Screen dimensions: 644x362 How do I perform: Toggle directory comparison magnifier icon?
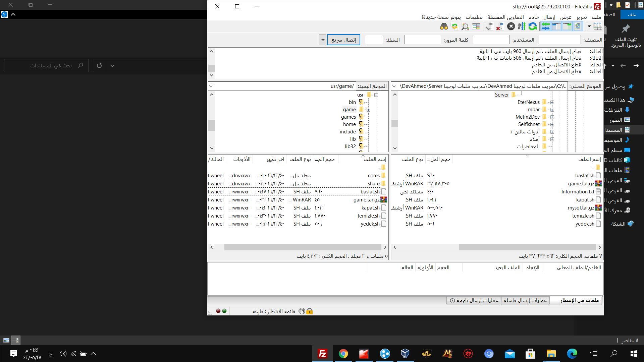tap(465, 26)
